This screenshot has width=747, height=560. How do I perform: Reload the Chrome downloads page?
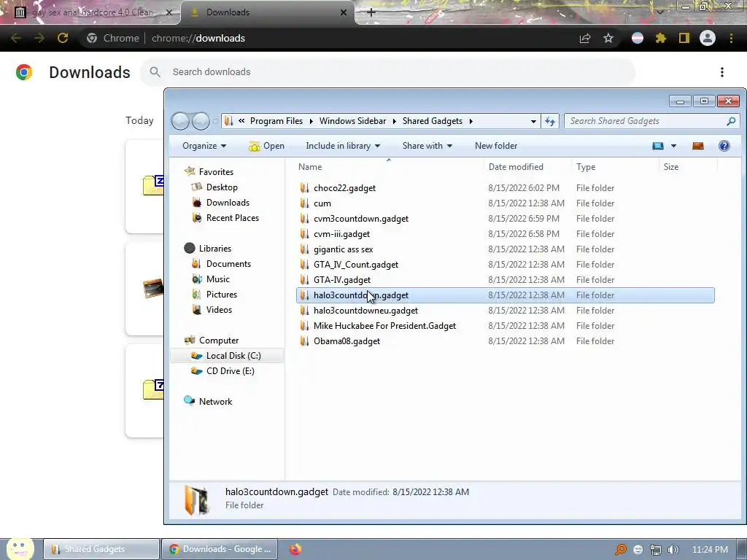[63, 38]
